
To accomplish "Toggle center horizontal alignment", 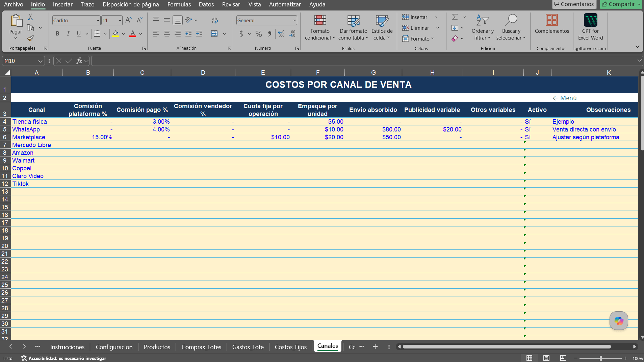I will pos(166,34).
